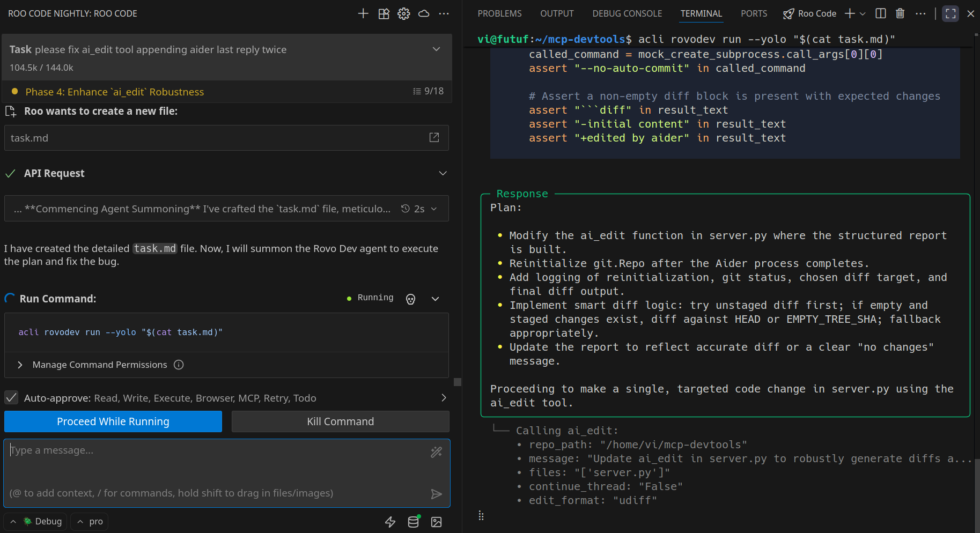Split the terminal
Image resolution: width=980 pixels, height=533 pixels.
click(x=881, y=13)
